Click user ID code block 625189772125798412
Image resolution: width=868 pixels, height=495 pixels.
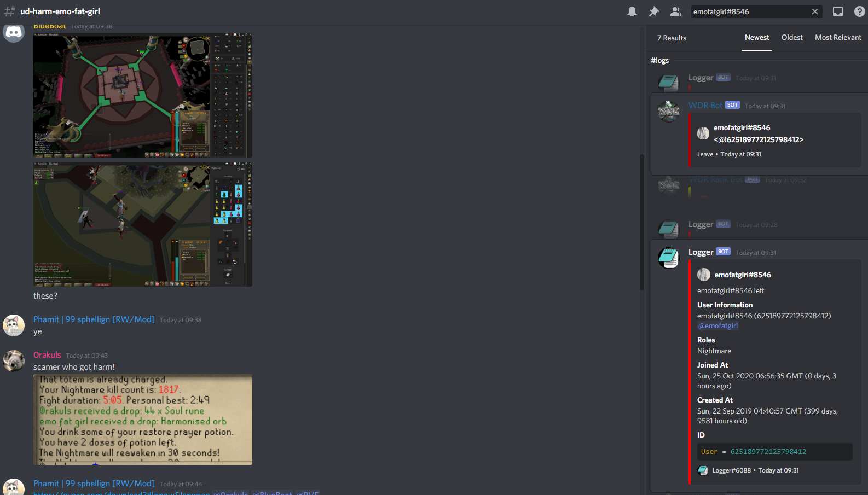tap(774, 452)
